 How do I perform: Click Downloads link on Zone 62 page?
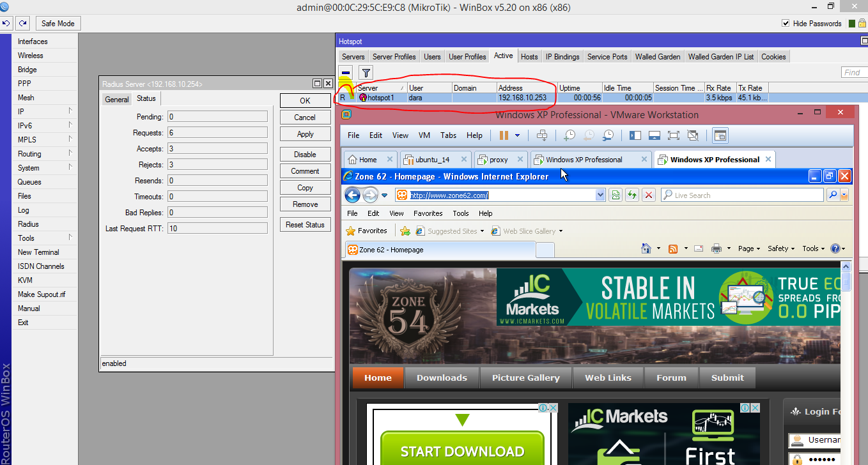coord(442,377)
